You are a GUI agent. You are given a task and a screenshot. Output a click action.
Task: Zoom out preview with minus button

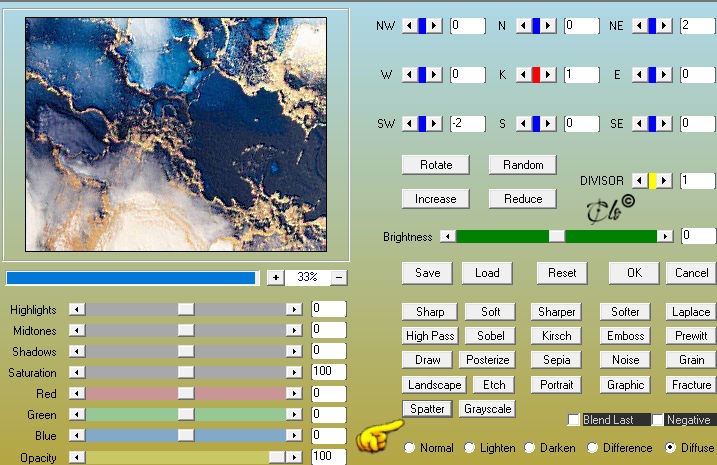point(339,277)
